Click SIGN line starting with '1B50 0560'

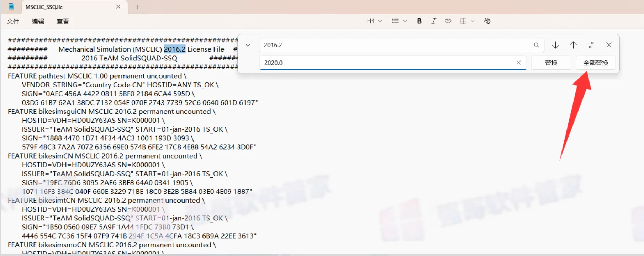(x=108, y=227)
